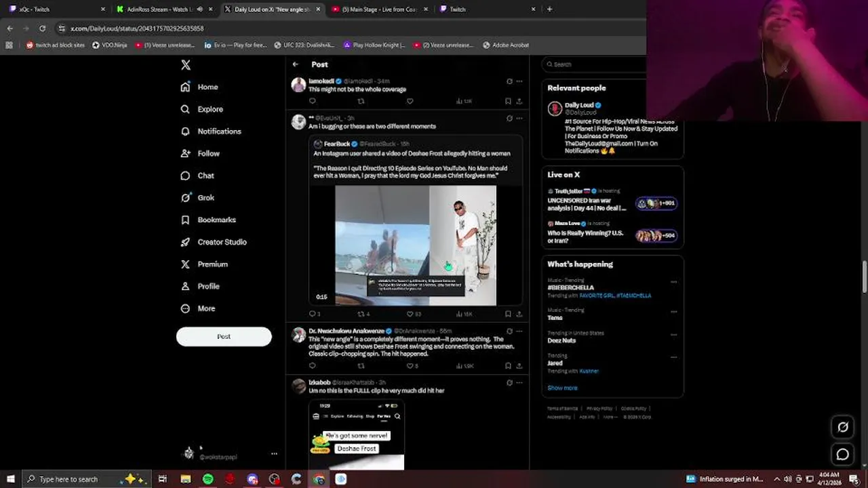Open the Adobe Acrobat bookmark
Screen dimensions: 868x488
[506, 45]
